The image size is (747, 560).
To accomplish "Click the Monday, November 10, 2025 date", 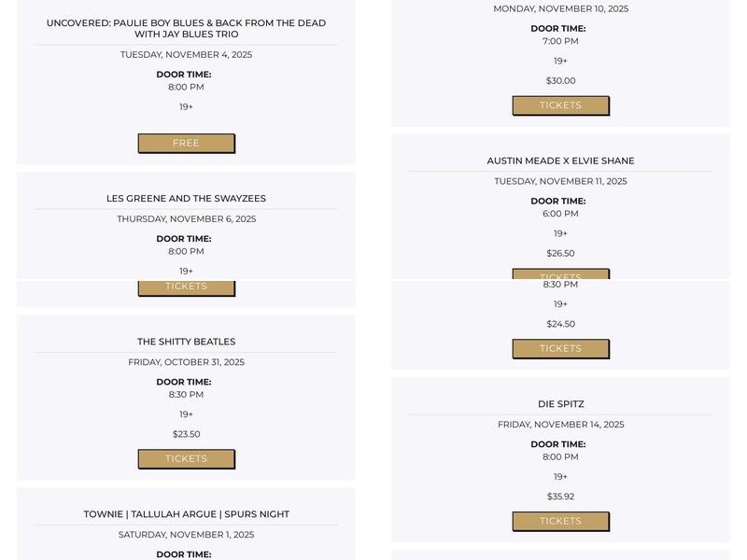I will pyautogui.click(x=560, y=8).
